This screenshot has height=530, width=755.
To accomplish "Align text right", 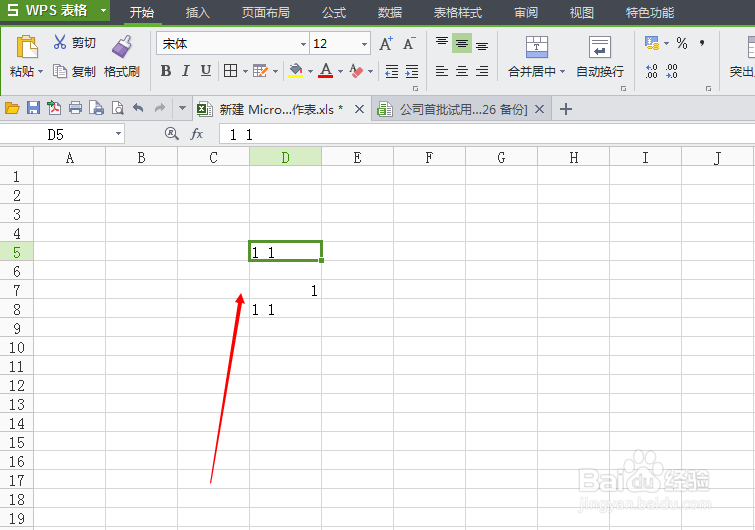I will click(482, 71).
